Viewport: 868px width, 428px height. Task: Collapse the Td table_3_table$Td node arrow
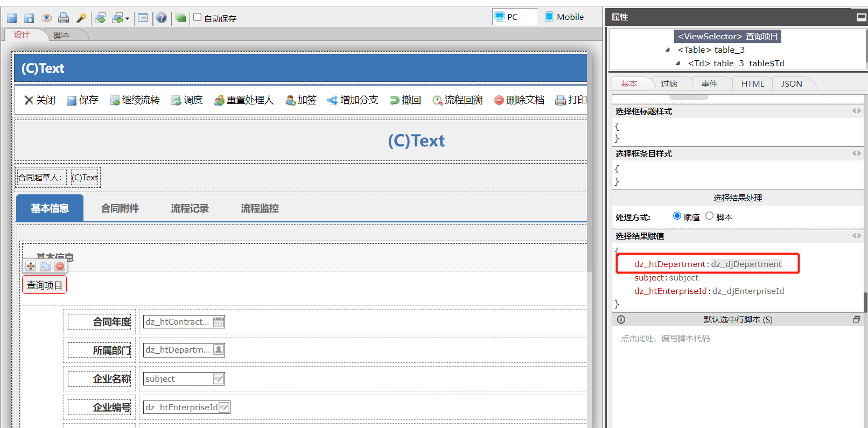678,64
